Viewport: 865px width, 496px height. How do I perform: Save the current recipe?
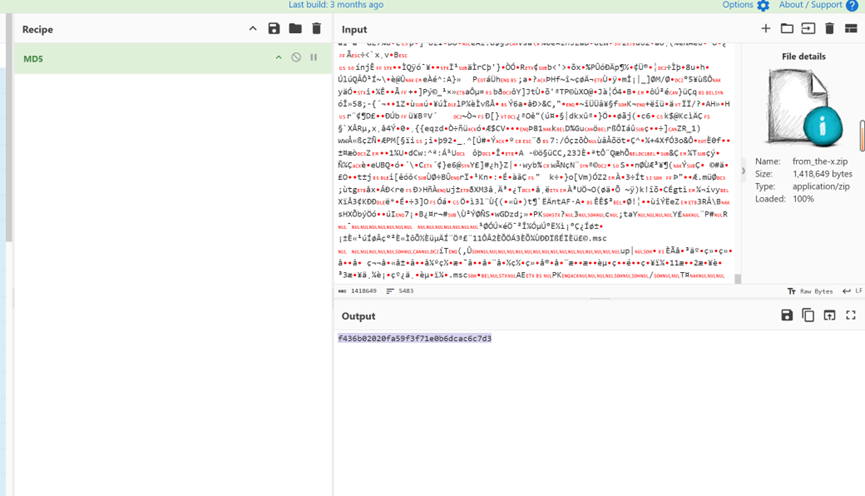(274, 29)
